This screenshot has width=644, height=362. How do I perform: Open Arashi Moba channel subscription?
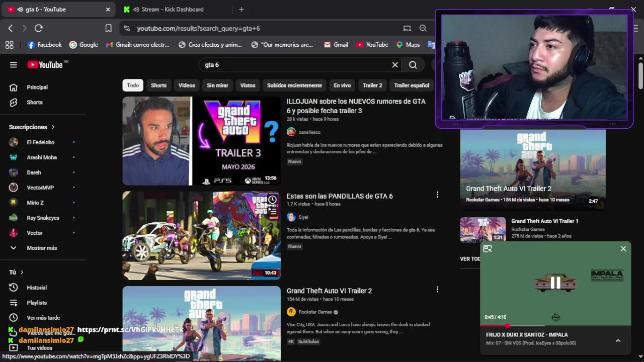(x=43, y=157)
